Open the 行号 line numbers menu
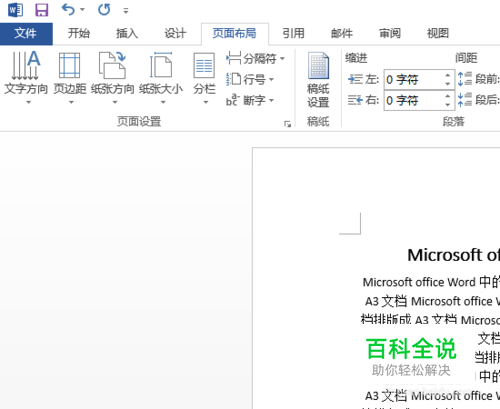The image size is (500, 409). pos(250,79)
